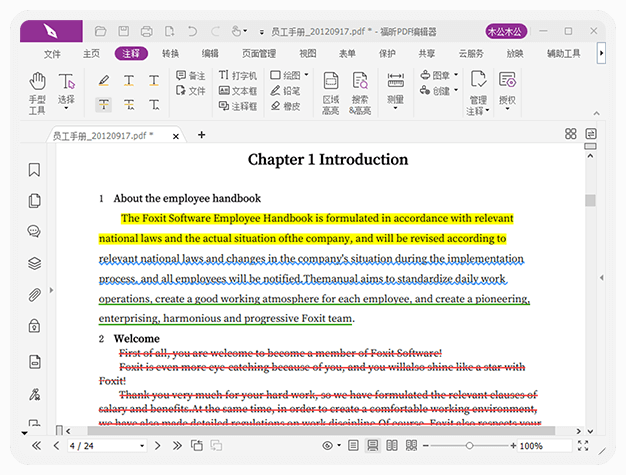The width and height of the screenshot is (626, 475).
Task: Toggle single page view mode
Action: click(353, 445)
